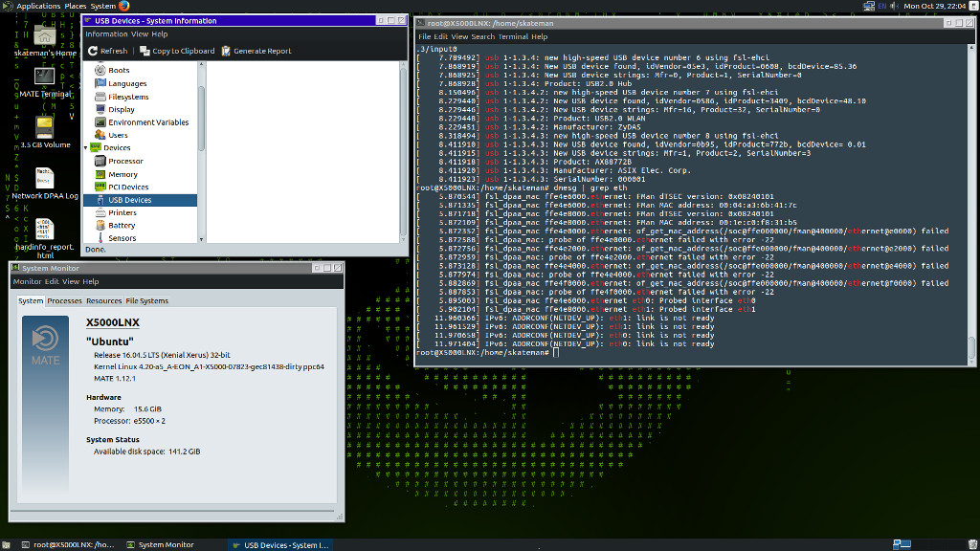
Task: Click the System Monitor taskbar button
Action: pyautogui.click(x=161, y=544)
